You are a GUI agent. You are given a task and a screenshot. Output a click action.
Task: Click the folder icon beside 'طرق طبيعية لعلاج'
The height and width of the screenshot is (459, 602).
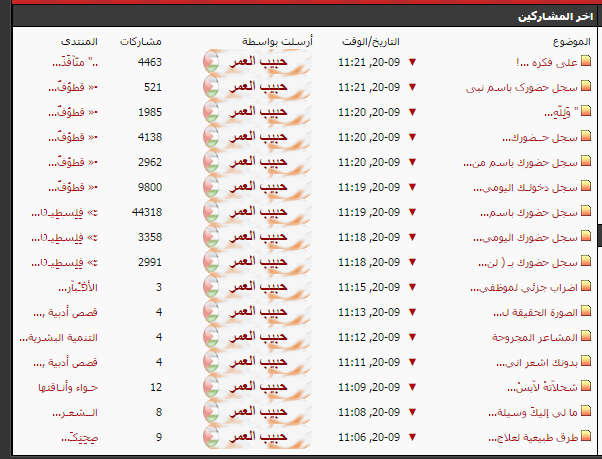tap(586, 437)
